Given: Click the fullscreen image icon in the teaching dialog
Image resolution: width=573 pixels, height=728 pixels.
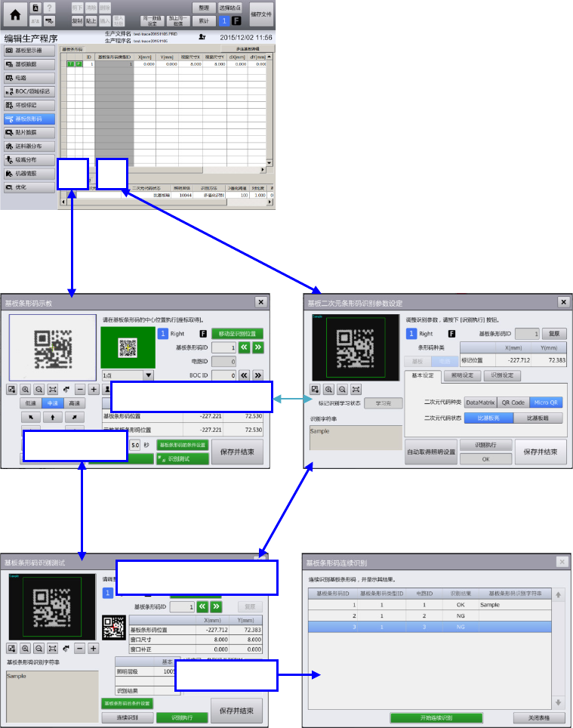Looking at the screenshot, I should tap(11, 390).
